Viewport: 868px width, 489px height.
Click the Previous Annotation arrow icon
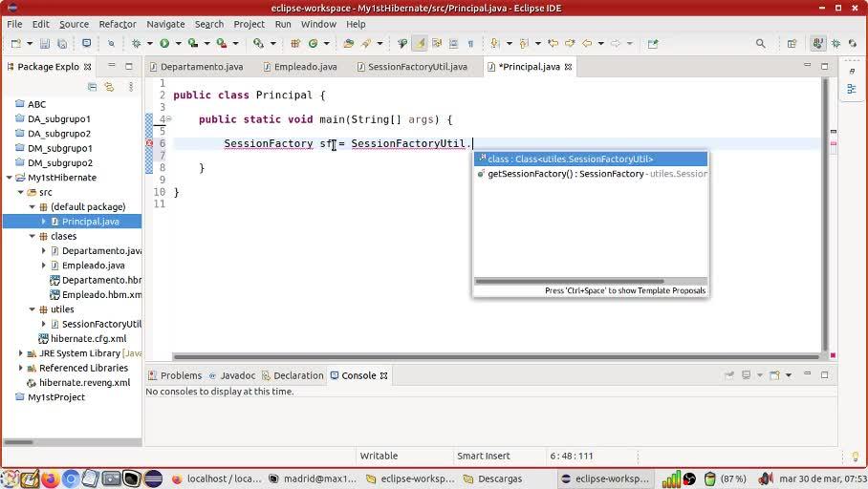(524, 43)
